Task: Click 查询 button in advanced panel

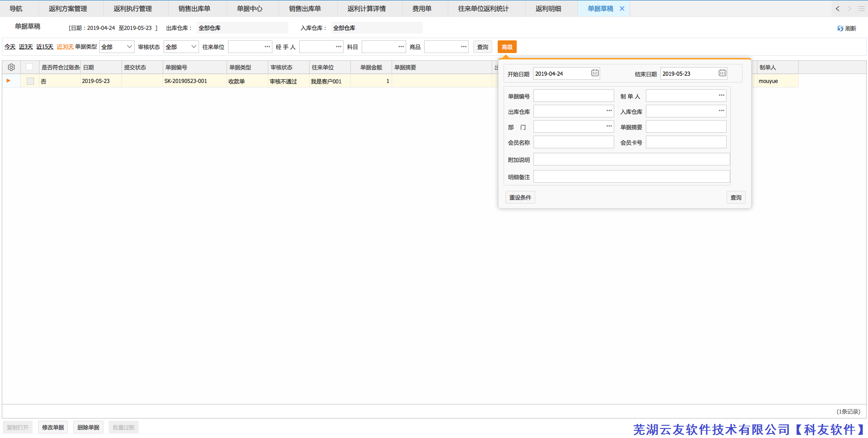Action: [x=736, y=197]
